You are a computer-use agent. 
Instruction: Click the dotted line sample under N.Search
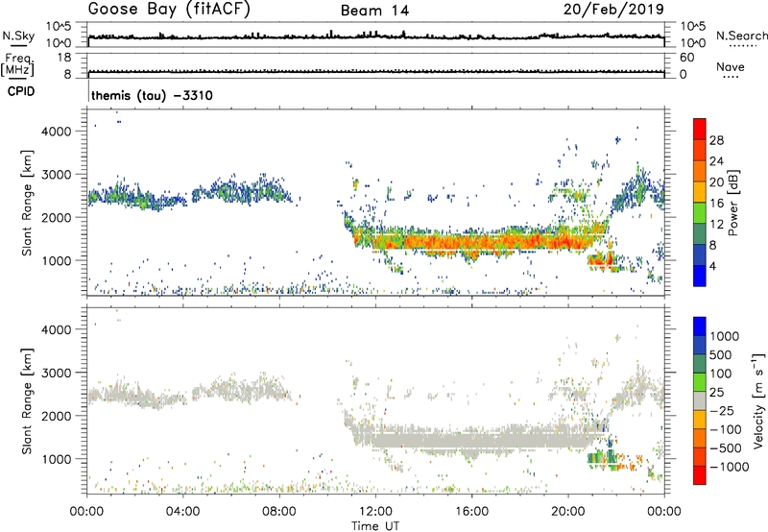[742, 46]
